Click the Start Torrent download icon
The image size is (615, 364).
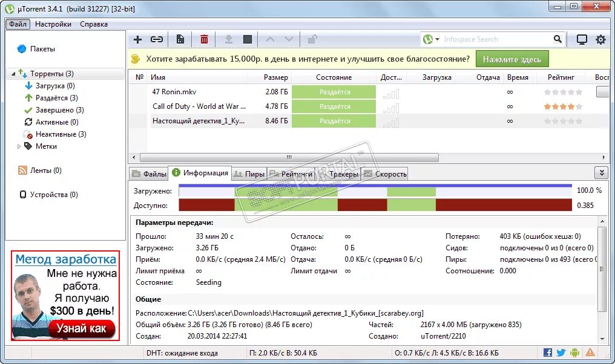229,39
